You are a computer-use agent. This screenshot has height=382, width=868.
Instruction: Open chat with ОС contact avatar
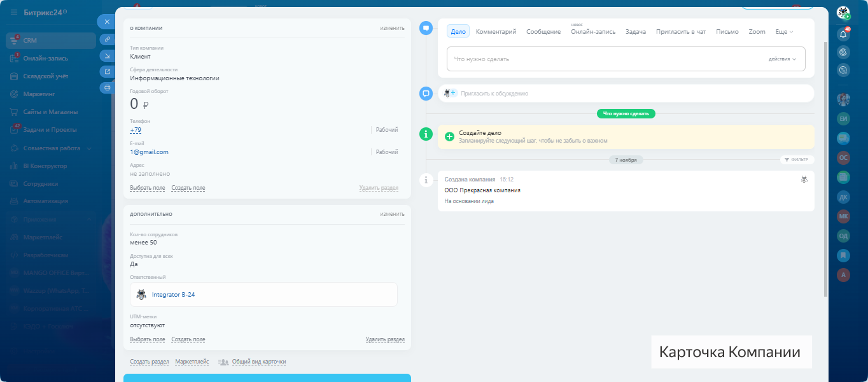[x=843, y=157]
